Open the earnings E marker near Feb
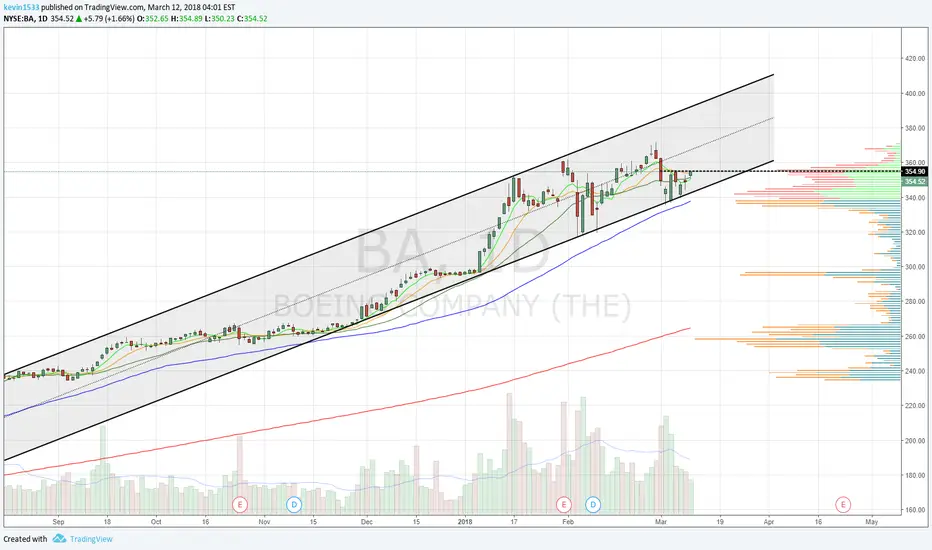932x550 pixels. (x=563, y=505)
